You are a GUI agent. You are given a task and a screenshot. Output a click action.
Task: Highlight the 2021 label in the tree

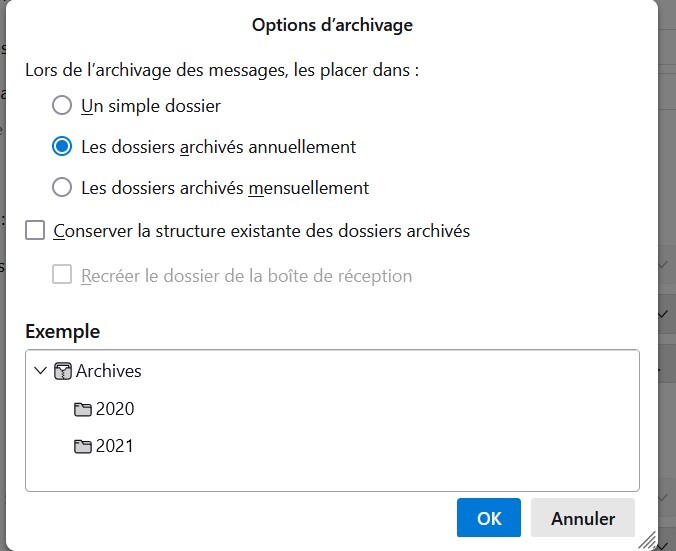[x=115, y=446]
